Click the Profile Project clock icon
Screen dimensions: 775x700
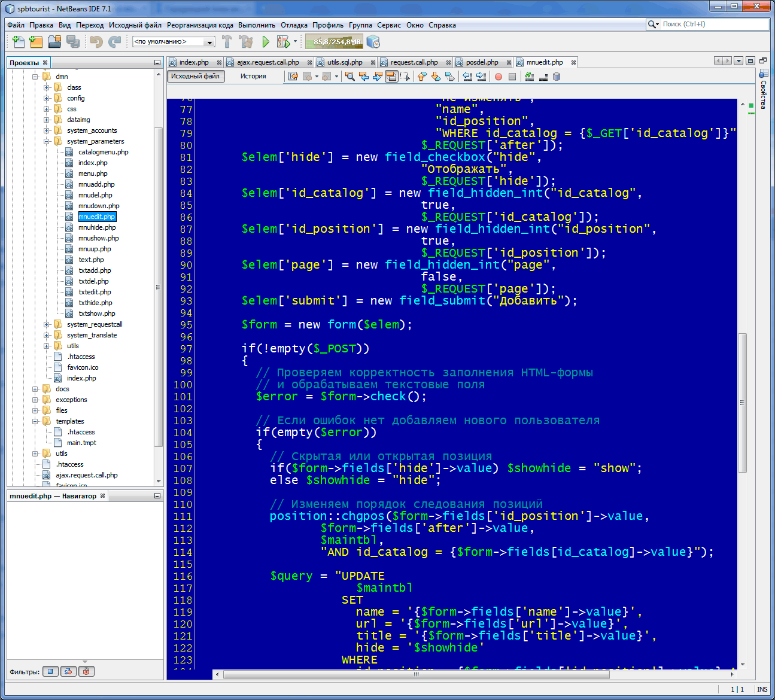coord(373,42)
